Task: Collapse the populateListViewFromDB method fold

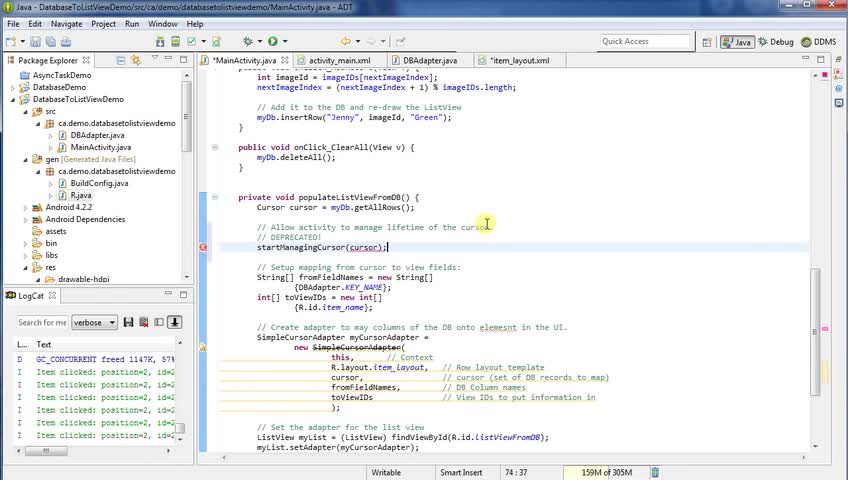Action: (x=215, y=197)
